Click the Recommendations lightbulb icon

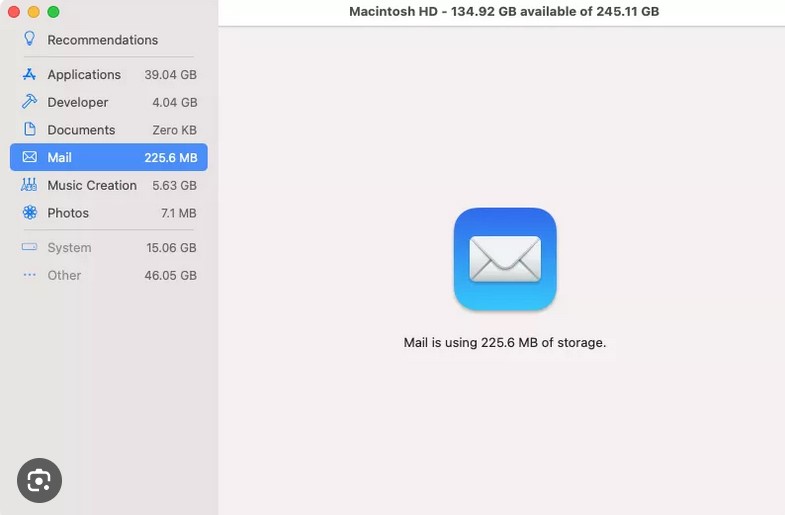(30, 39)
